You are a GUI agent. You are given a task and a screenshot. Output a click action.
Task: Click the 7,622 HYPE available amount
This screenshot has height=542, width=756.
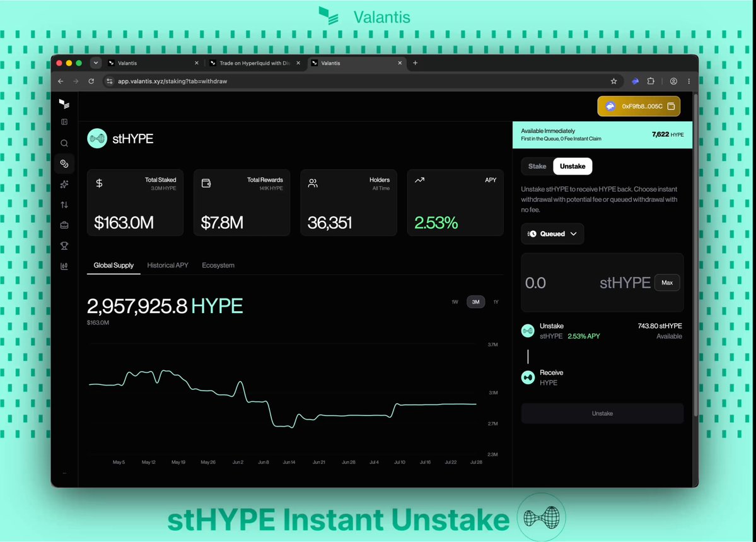click(668, 134)
